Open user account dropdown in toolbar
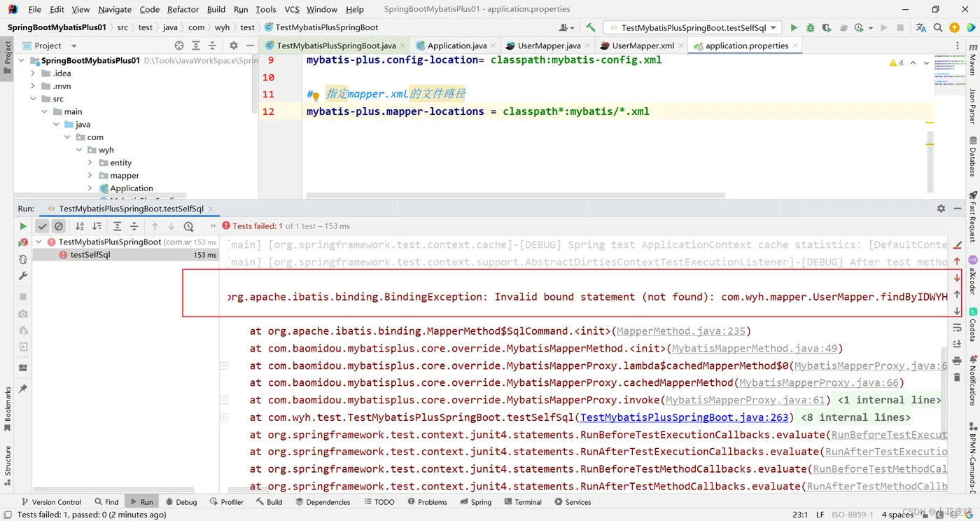Viewport: 980px width, 521px height. tap(567, 28)
